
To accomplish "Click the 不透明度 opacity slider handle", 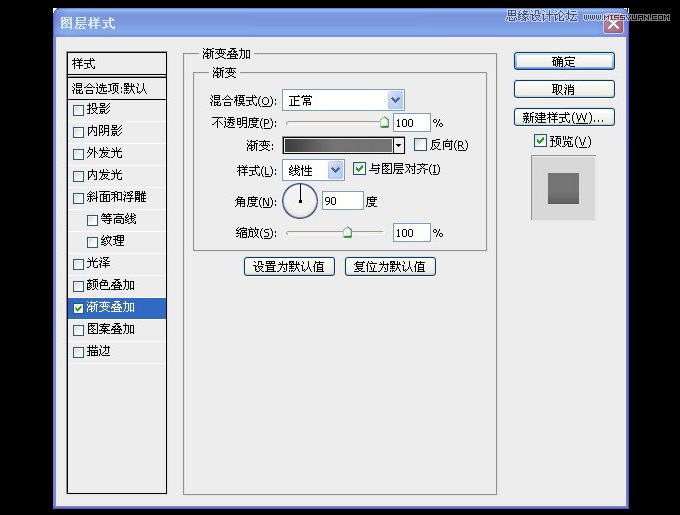I will [384, 123].
